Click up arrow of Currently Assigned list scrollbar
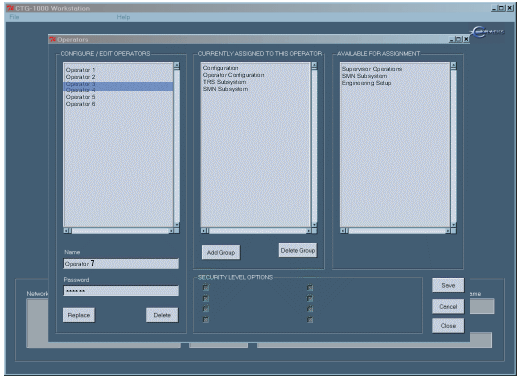The width and height of the screenshot is (517, 376). (314, 66)
